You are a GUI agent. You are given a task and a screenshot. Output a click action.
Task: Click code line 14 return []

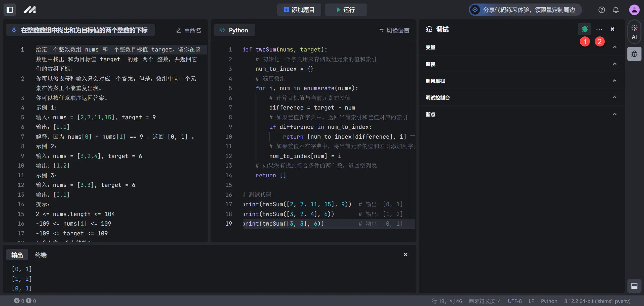click(x=271, y=175)
